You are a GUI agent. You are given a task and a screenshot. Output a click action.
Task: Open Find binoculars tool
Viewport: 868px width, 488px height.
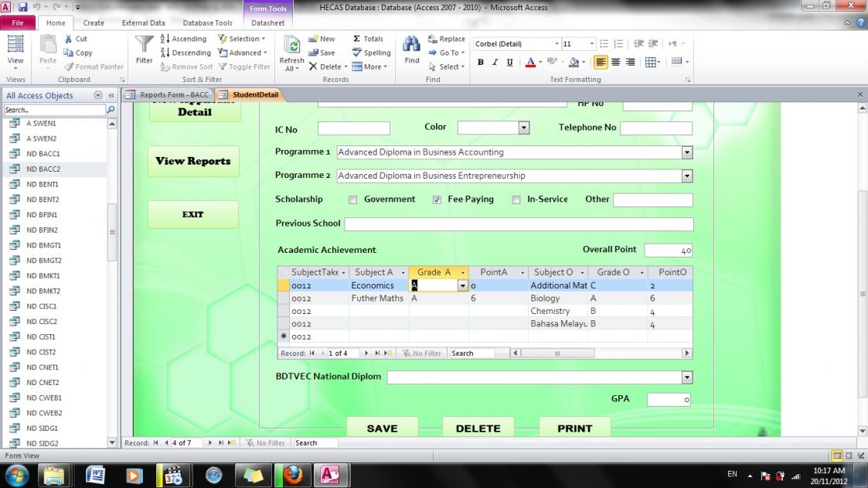click(x=411, y=44)
